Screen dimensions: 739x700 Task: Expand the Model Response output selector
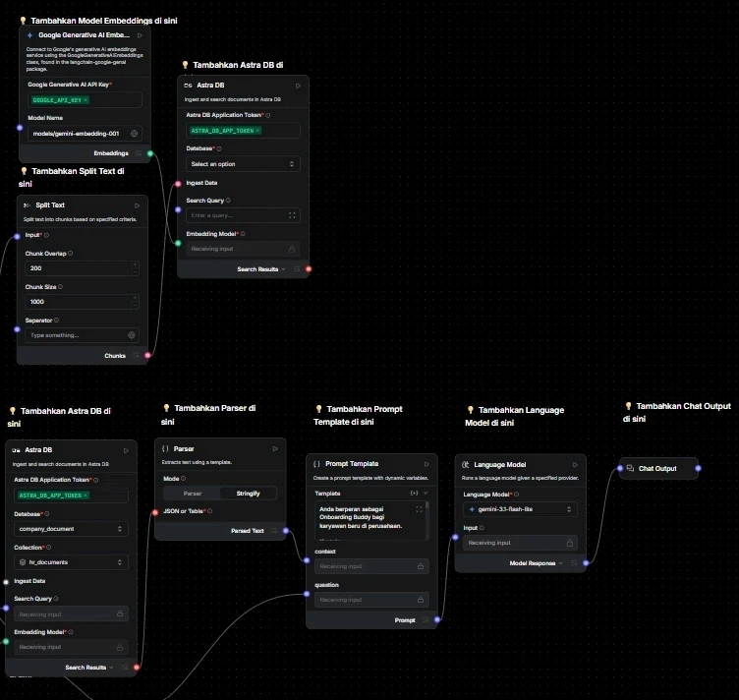tap(560, 563)
